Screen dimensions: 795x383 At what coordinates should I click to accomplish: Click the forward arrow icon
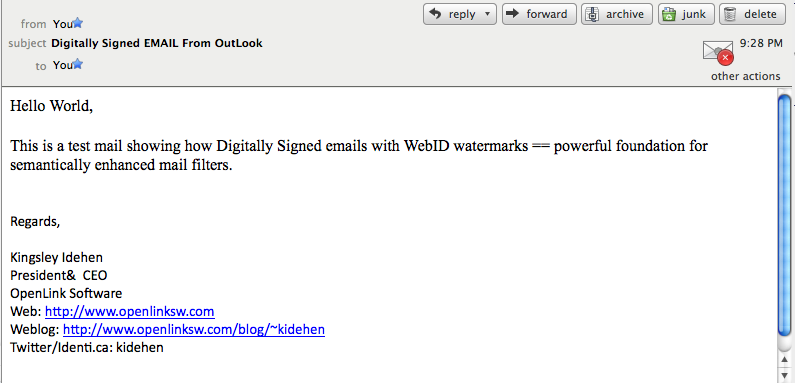(x=513, y=14)
